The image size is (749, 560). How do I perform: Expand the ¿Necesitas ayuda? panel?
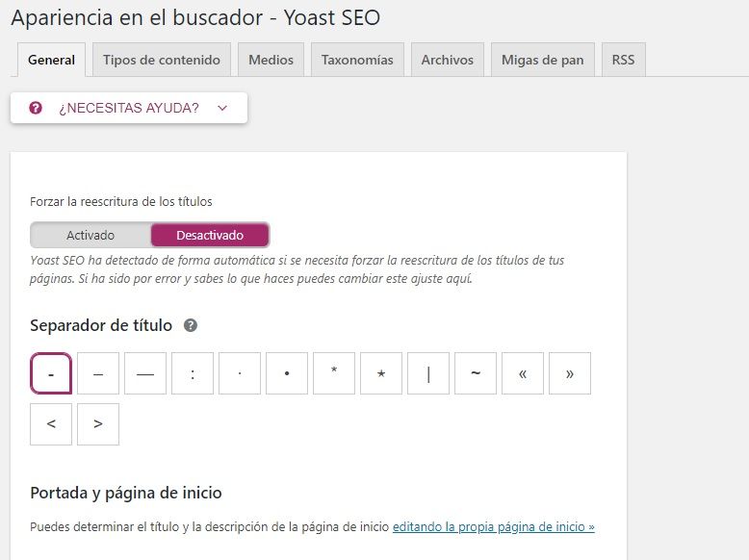(129, 108)
